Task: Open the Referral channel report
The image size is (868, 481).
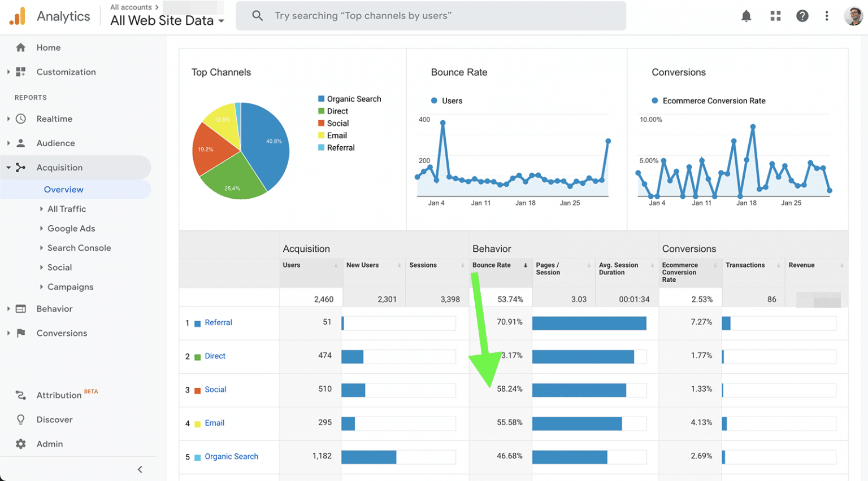Action: click(218, 322)
